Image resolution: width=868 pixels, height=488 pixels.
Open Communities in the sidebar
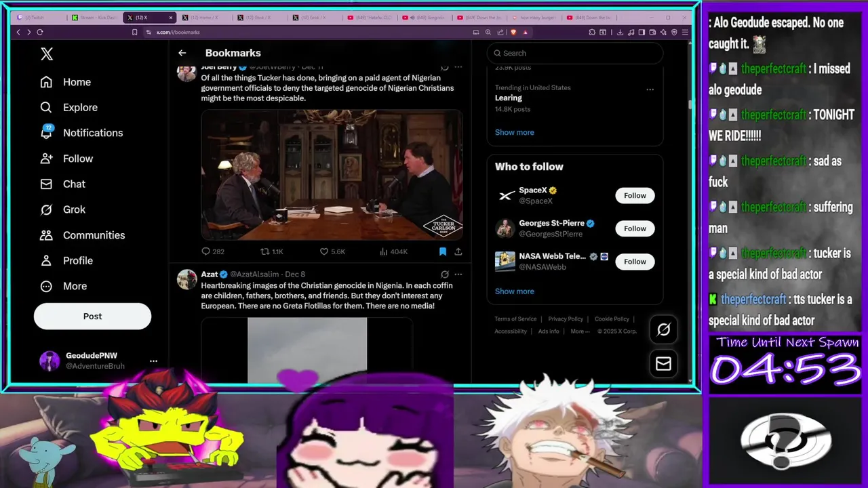(82, 235)
